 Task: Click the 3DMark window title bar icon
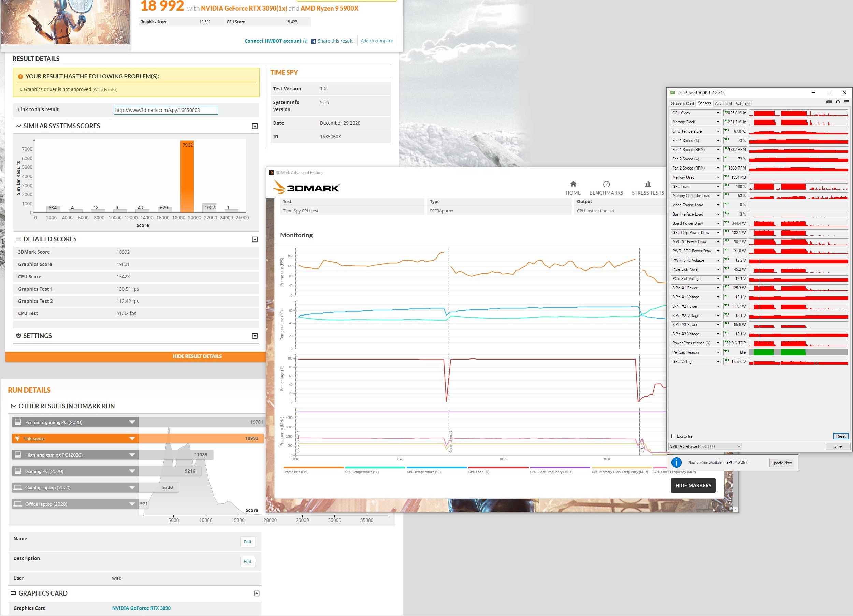[271, 172]
